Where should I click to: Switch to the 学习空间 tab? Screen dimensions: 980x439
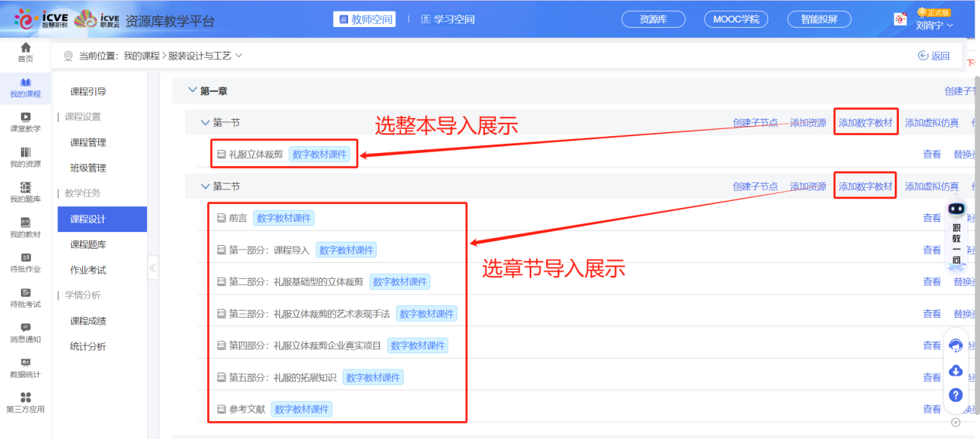click(448, 19)
